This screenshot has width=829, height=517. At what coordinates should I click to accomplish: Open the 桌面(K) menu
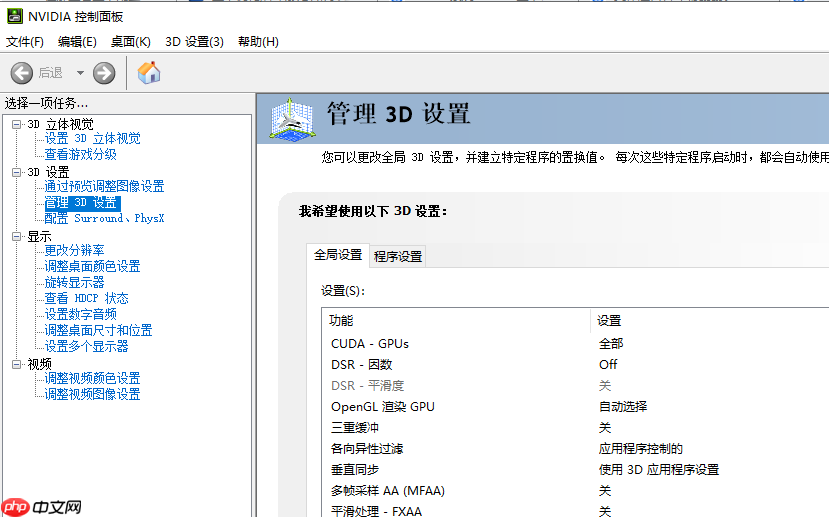[x=131, y=42]
